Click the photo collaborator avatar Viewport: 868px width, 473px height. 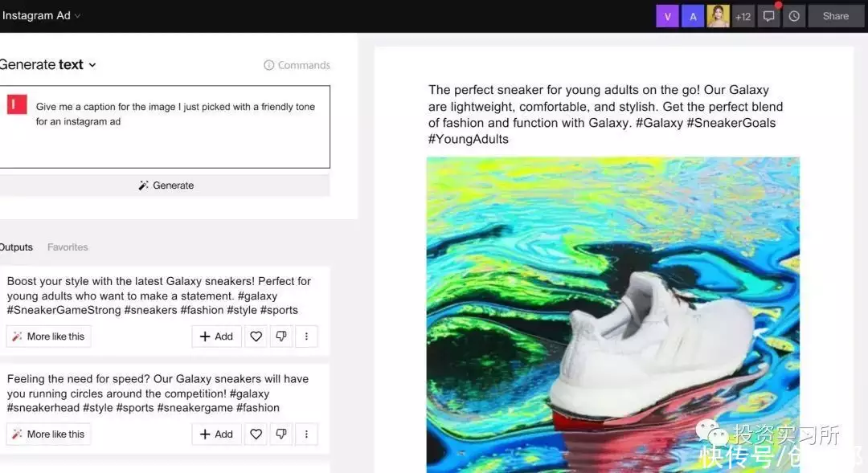pos(718,16)
